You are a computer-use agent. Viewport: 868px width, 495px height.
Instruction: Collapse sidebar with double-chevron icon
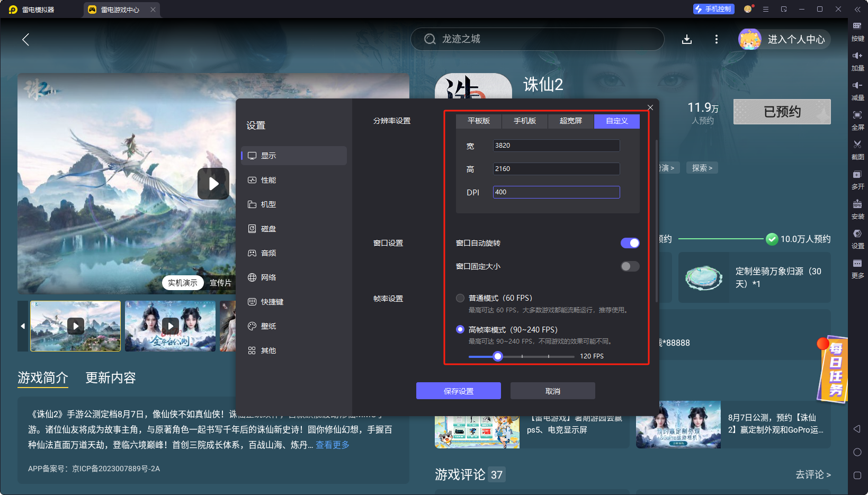[x=857, y=10]
